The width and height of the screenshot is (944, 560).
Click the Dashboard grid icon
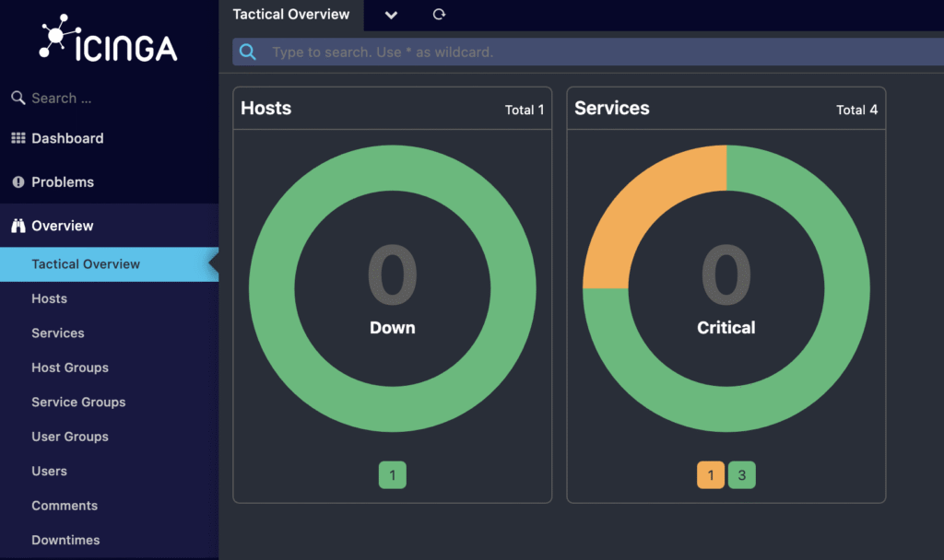[18, 138]
